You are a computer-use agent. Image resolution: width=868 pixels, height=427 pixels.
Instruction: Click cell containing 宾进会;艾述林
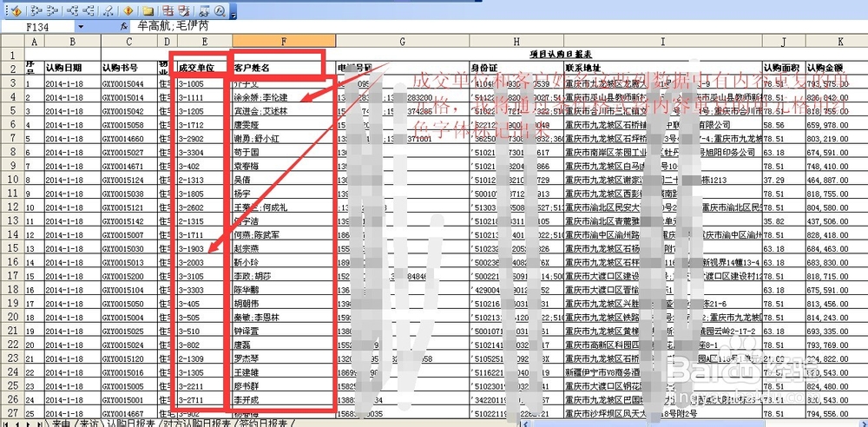click(284, 111)
